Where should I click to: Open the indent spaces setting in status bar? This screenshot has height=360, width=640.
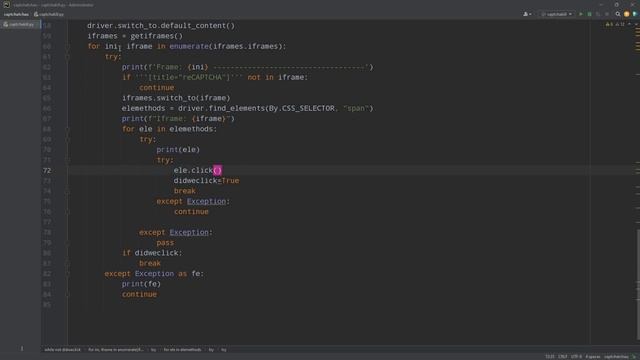click(x=593, y=357)
